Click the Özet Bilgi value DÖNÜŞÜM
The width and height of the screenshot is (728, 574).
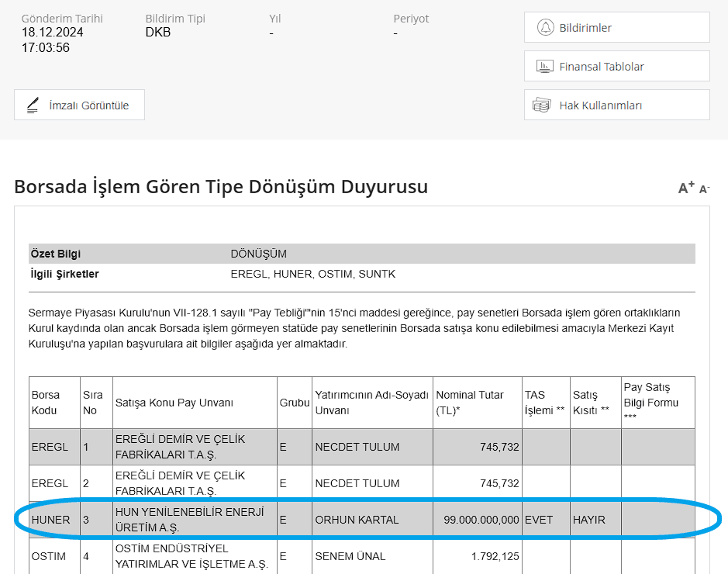(x=259, y=254)
